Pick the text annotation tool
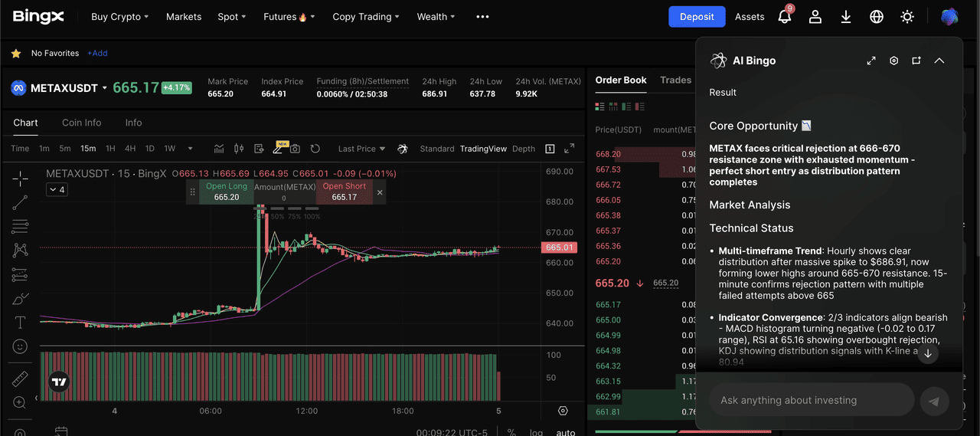This screenshot has height=436, width=980. click(x=20, y=322)
